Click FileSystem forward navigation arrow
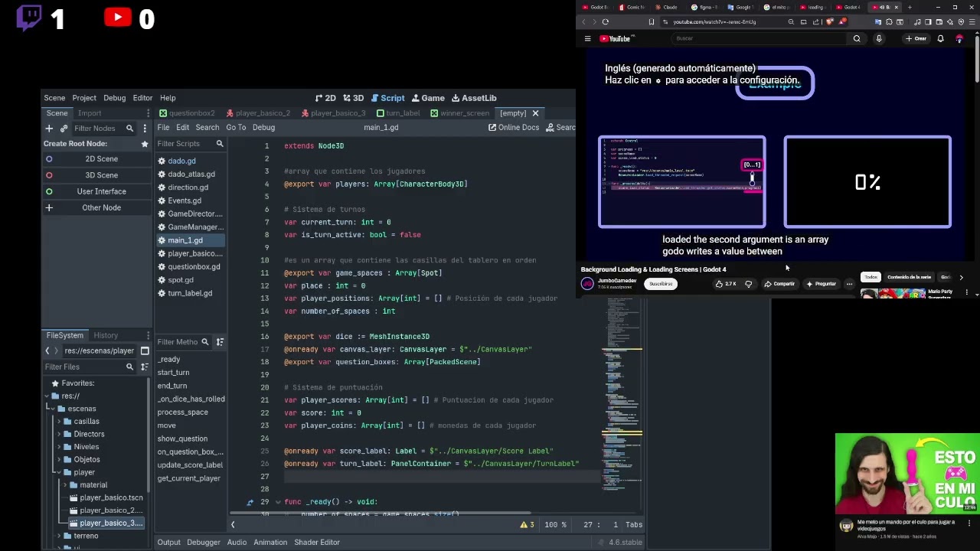The height and width of the screenshot is (551, 980). [56, 350]
